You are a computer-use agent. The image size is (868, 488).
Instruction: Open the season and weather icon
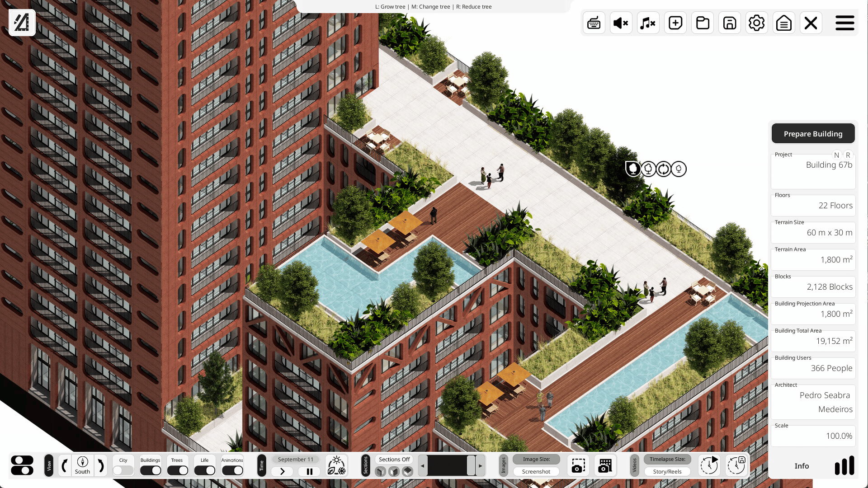(336, 465)
